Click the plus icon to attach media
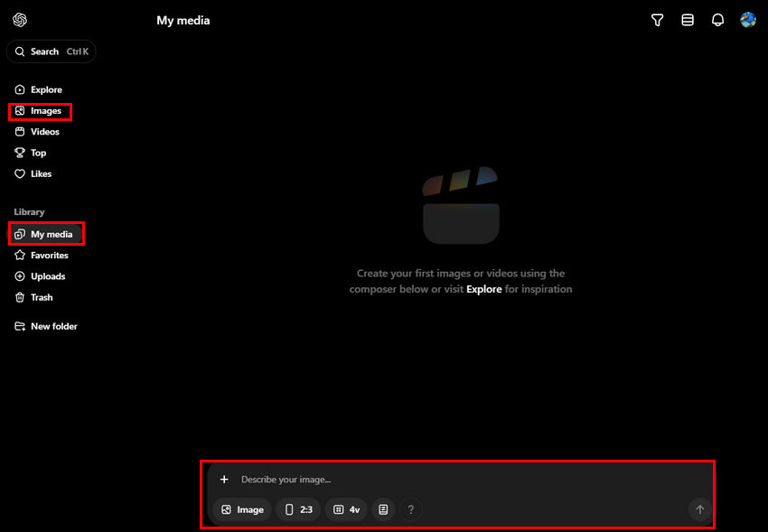The width and height of the screenshot is (768, 532). [x=224, y=479]
